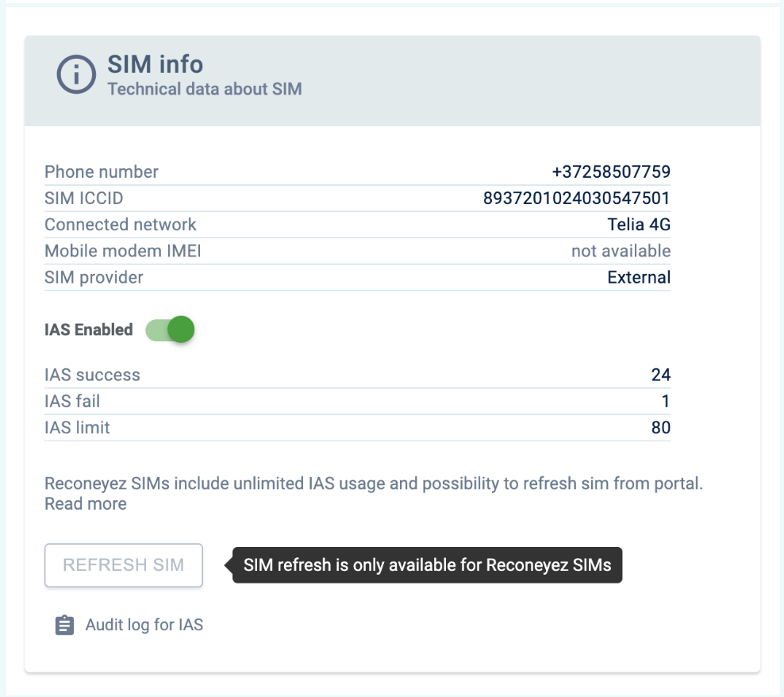Screen dimensions: 784x697
Task: Click the 'not available' IMEI value
Action: pos(621,251)
